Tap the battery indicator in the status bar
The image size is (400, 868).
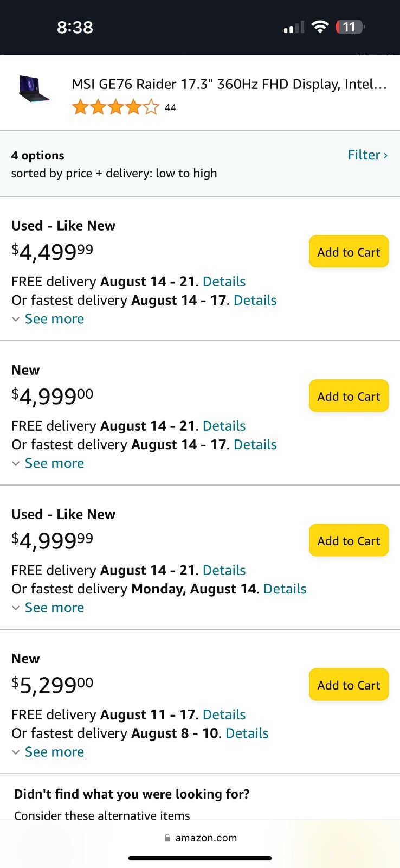click(351, 27)
